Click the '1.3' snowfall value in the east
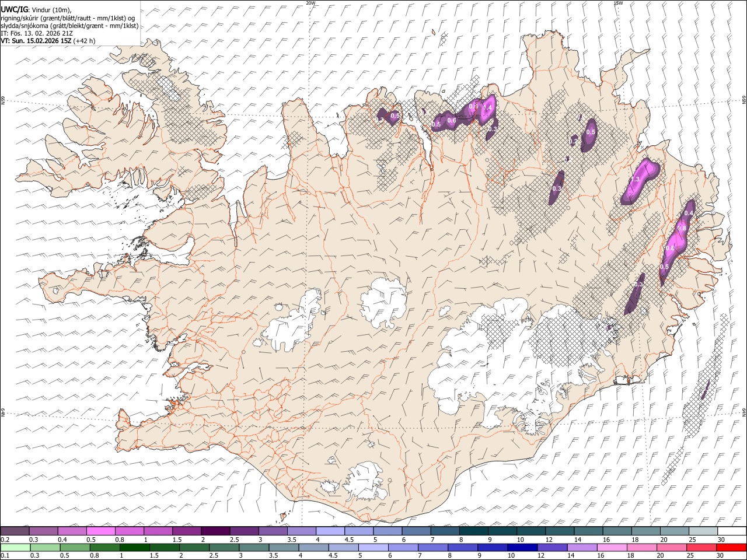Viewport: 747px width, 560px height. point(636,179)
